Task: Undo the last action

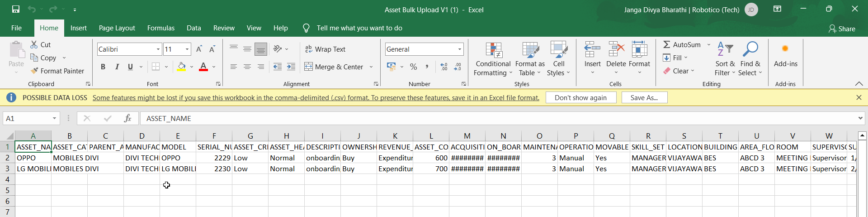Action: coord(32,9)
